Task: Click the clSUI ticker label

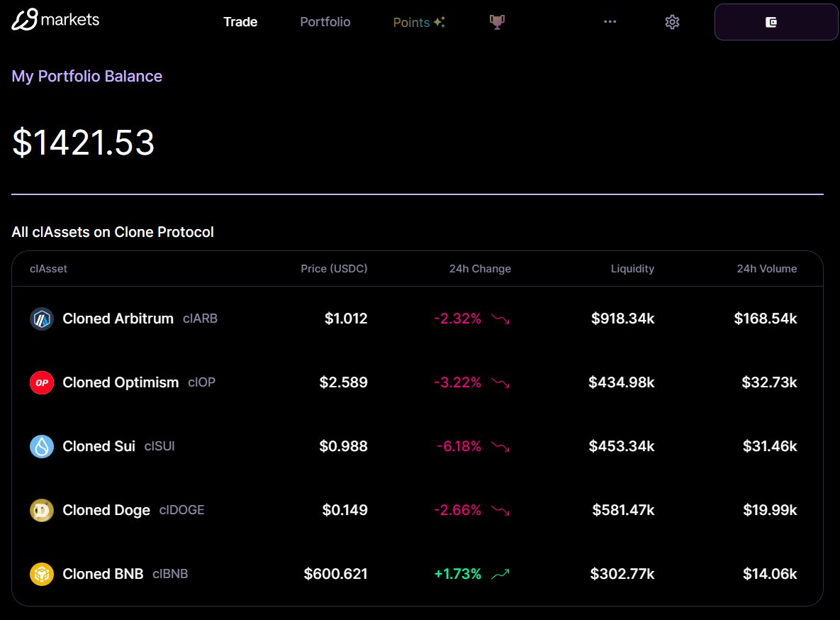Action: click(x=159, y=446)
